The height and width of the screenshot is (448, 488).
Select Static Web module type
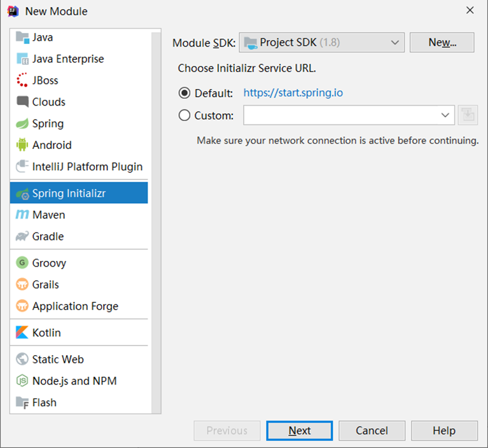[x=58, y=360]
